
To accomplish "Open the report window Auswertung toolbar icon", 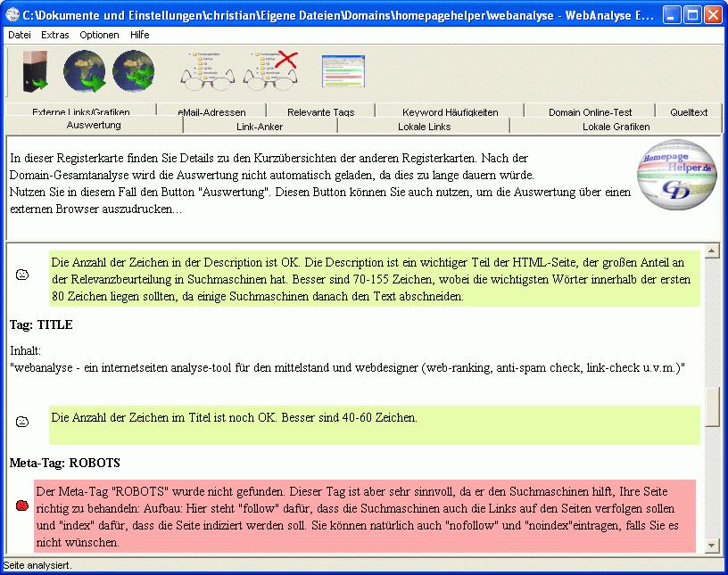I will pos(343,71).
